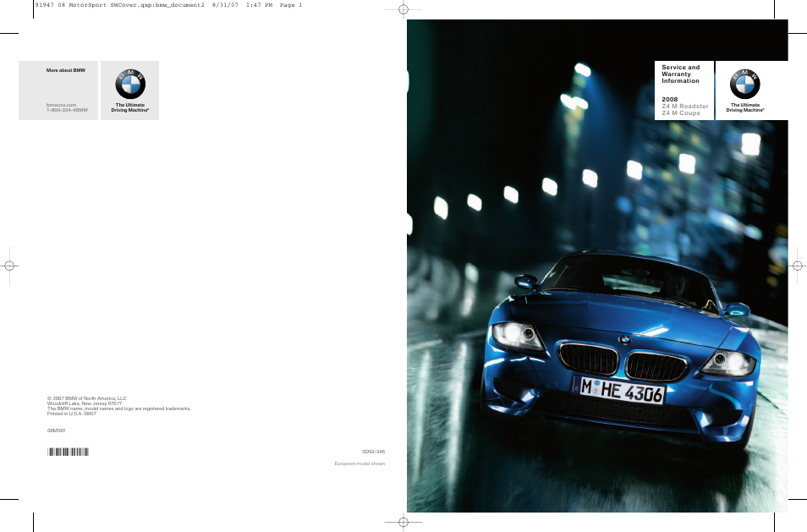This screenshot has height=532, width=807.
Task: Click the barcode on back cover
Action: click(68, 452)
